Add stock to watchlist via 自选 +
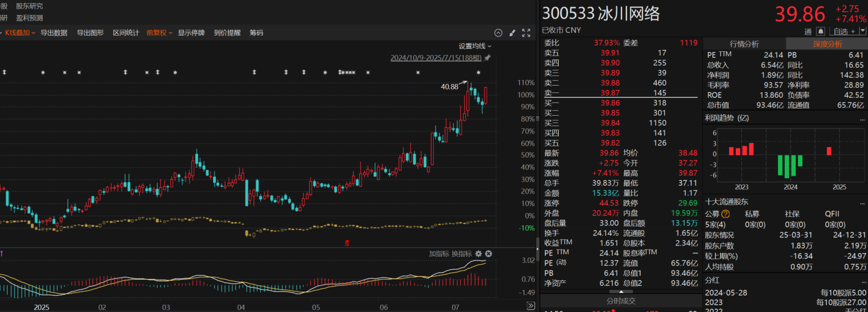Viewport: 868px width, 312px height. [x=844, y=31]
